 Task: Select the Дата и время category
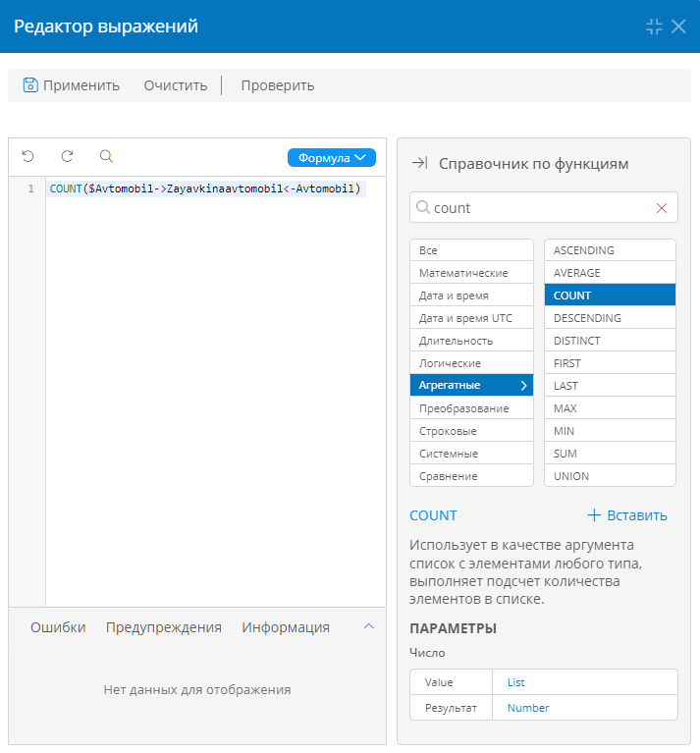click(x=471, y=296)
